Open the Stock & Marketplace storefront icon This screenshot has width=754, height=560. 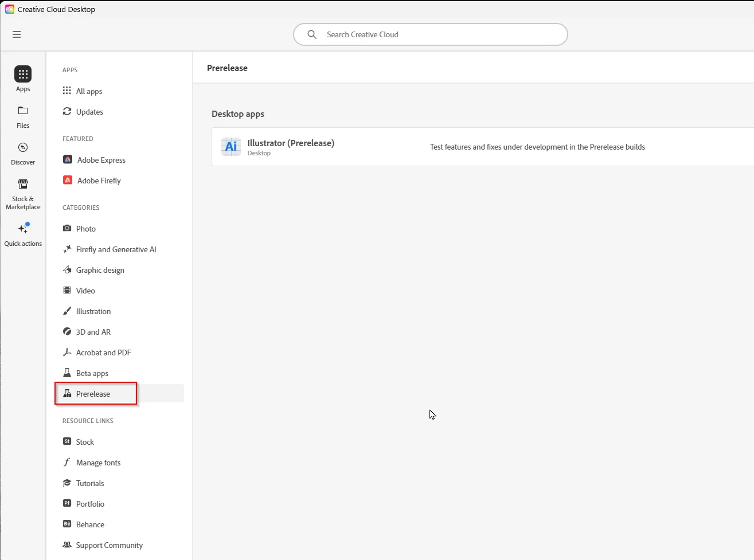click(x=23, y=184)
